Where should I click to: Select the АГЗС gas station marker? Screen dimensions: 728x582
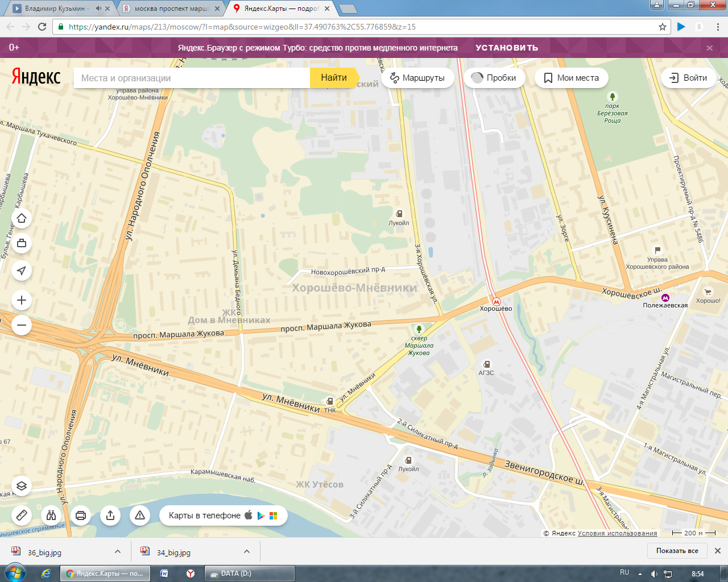pos(486,364)
